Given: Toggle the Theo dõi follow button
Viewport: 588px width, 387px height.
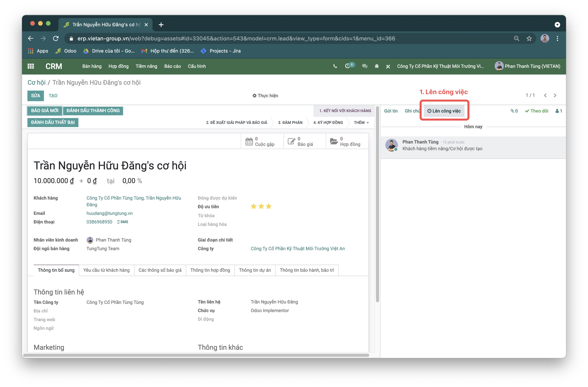Looking at the screenshot, I should (537, 111).
